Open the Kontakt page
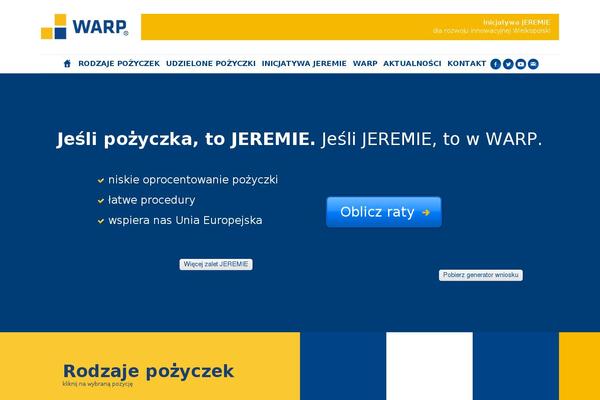Screen dimensions: 600x400 click(467, 64)
